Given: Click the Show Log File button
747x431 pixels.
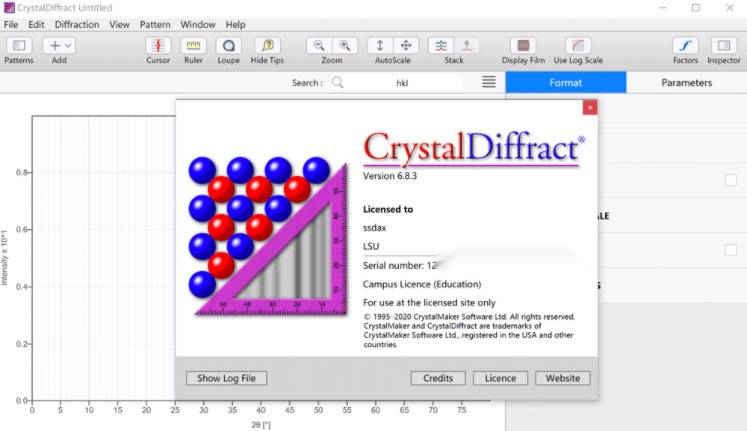Looking at the screenshot, I should pos(226,378).
